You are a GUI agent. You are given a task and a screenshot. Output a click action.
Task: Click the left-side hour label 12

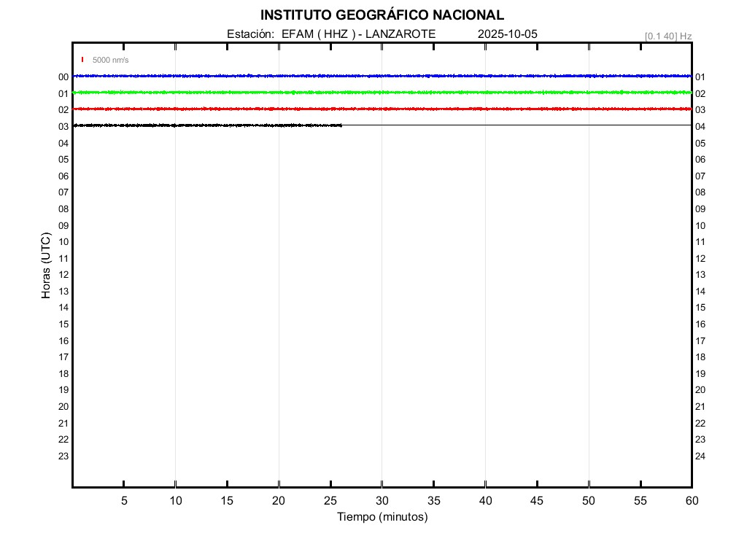click(63, 275)
